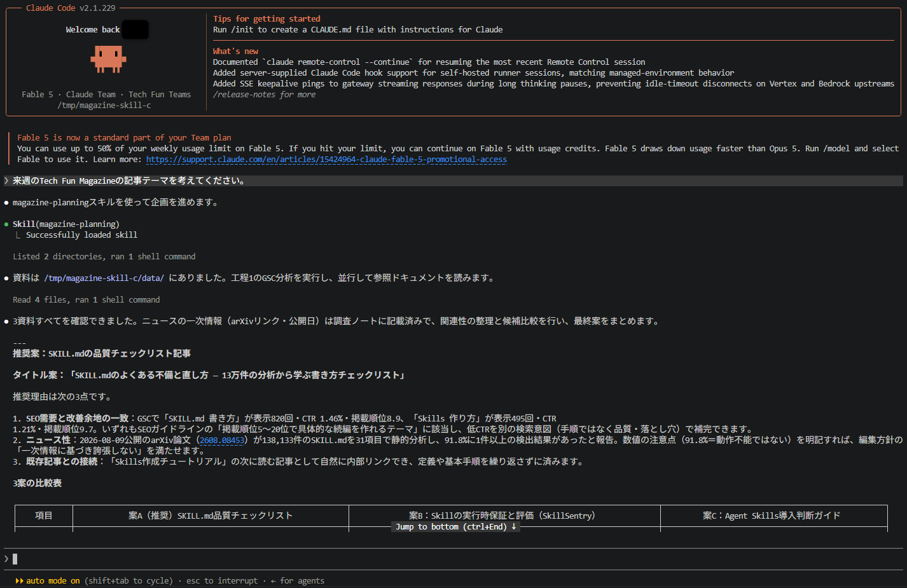
Task: Click the Claude Code hook support release note
Action: 473,73
